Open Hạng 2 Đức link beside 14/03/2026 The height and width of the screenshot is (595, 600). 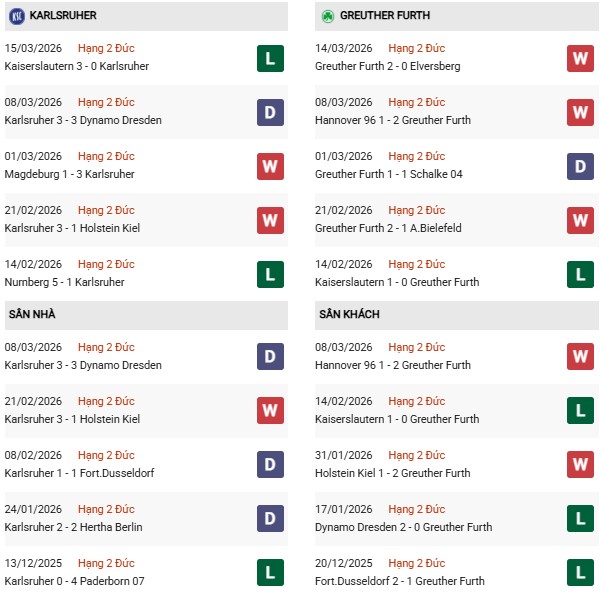click(x=417, y=48)
